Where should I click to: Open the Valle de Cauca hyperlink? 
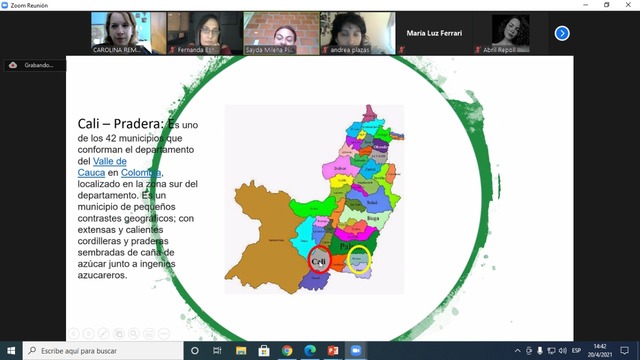tap(102, 167)
